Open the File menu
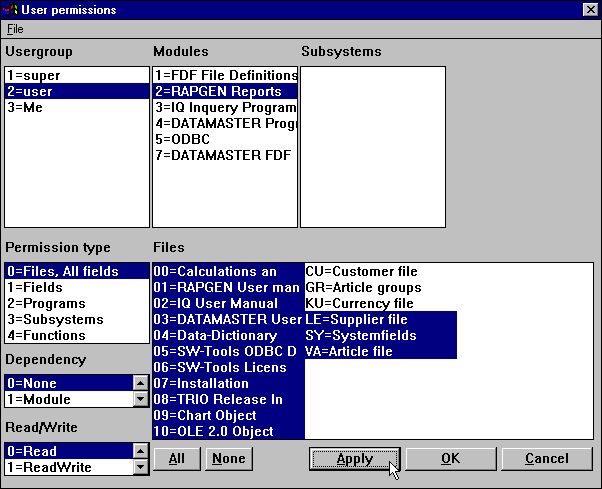Viewport: 602px width, 489px height. click(x=15, y=29)
